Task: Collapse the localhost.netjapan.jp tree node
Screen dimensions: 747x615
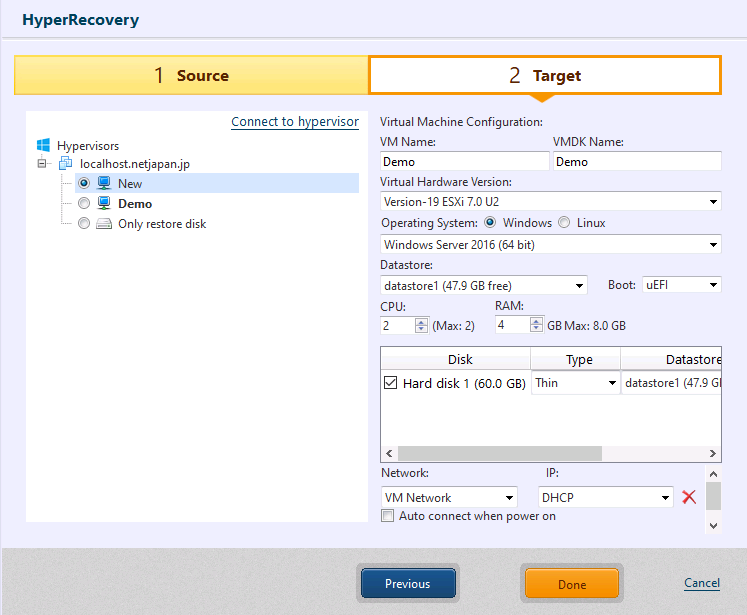Action: [43, 164]
